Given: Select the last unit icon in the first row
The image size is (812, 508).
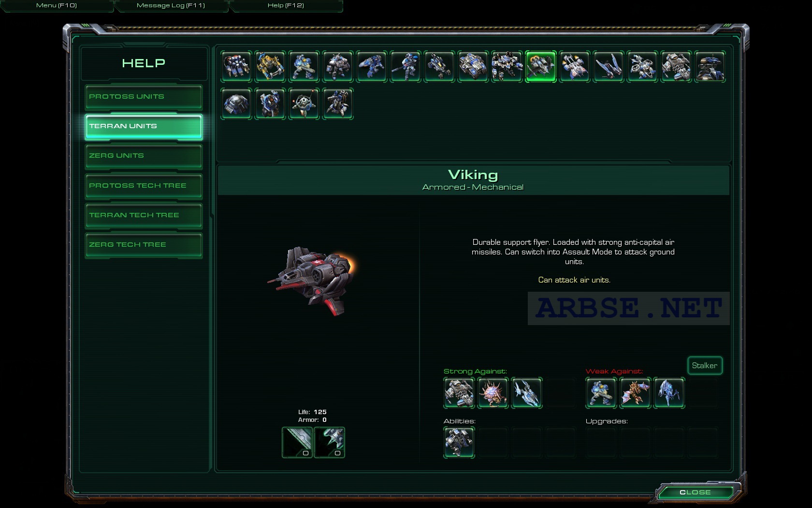Looking at the screenshot, I should point(710,66).
